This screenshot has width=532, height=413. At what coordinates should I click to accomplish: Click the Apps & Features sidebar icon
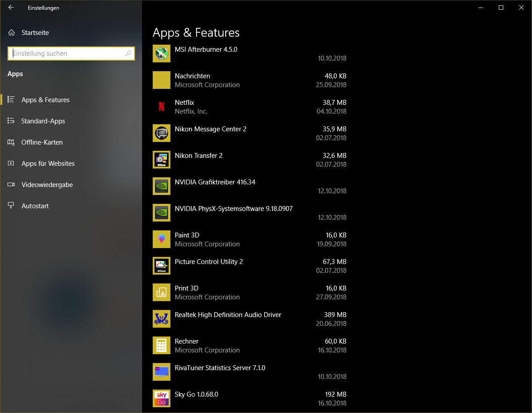tap(12, 100)
